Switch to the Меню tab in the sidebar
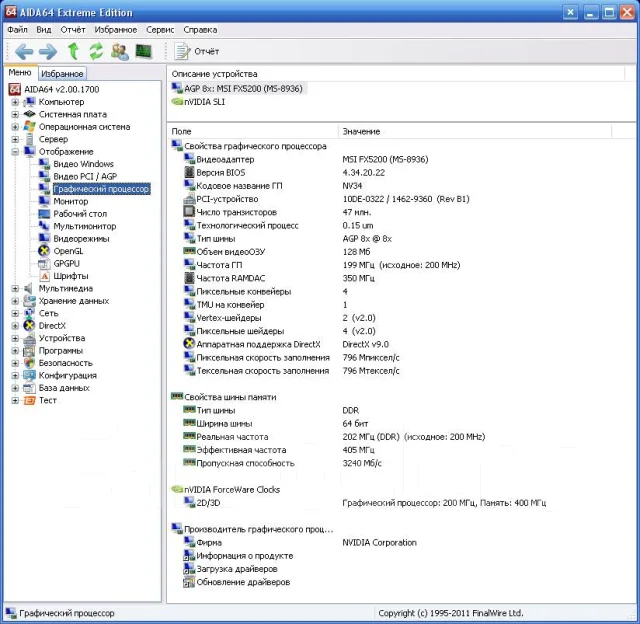 (20, 73)
